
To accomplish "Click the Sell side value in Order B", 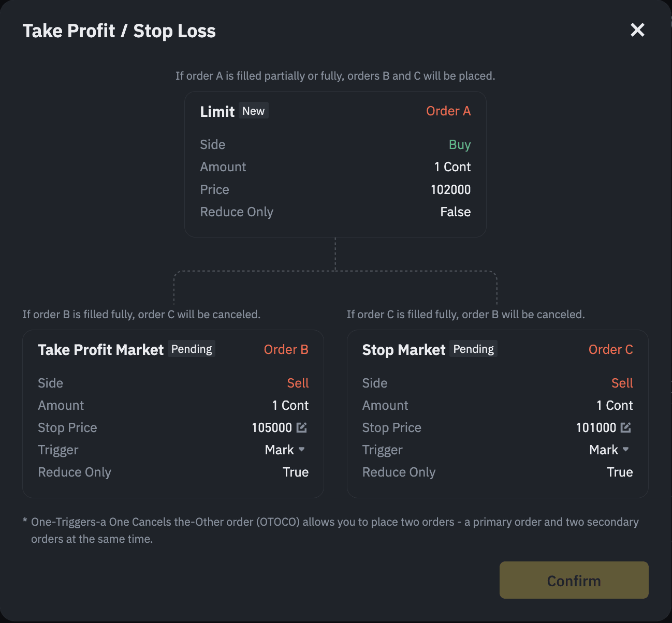I will (x=298, y=383).
